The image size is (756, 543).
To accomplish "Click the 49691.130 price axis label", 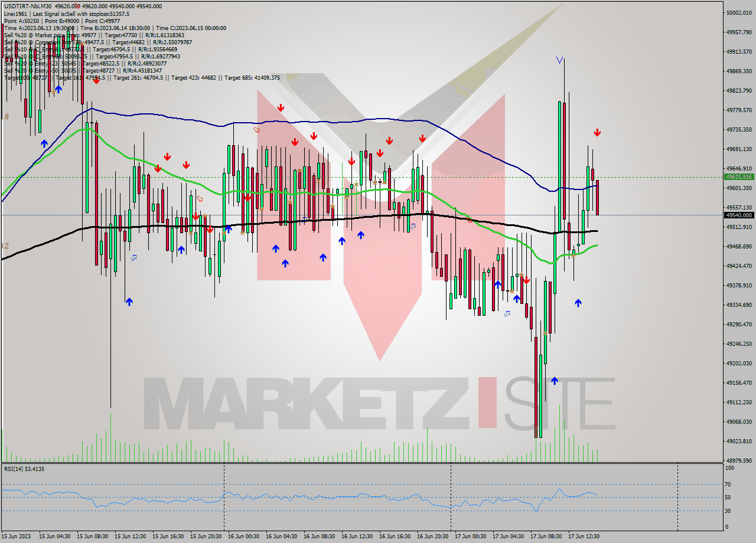I will click(x=740, y=149).
